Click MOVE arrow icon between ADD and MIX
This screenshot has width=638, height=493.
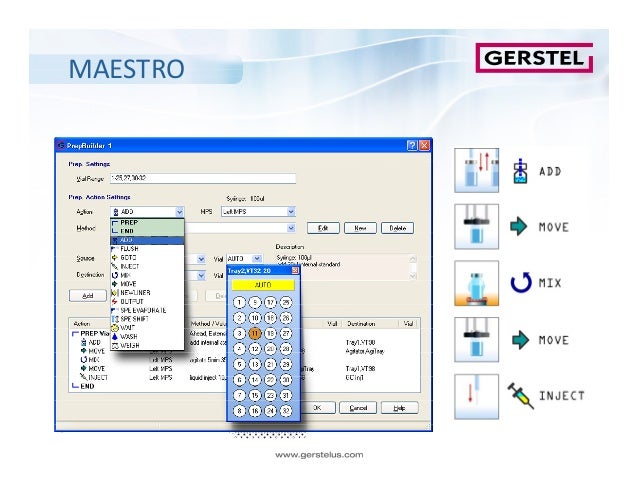[x=518, y=226]
